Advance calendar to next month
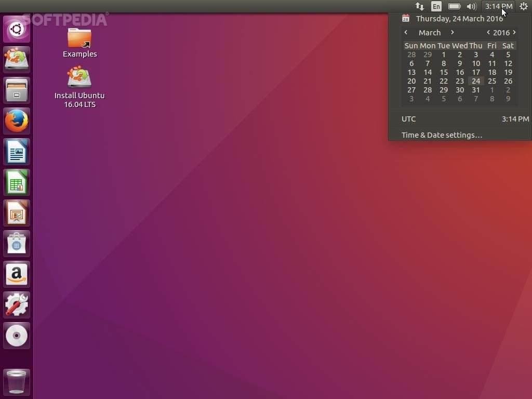The height and width of the screenshot is (399, 532). tap(453, 32)
